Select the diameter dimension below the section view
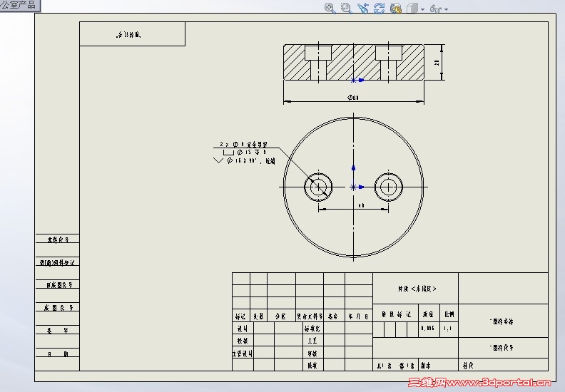565x392 pixels. coord(352,98)
